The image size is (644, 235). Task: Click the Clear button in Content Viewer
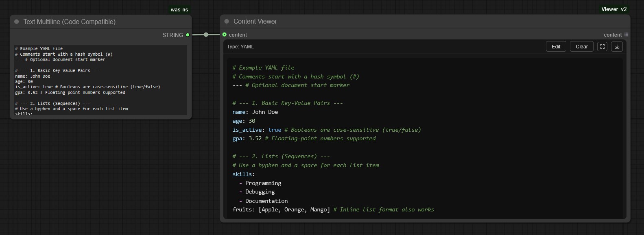582,47
